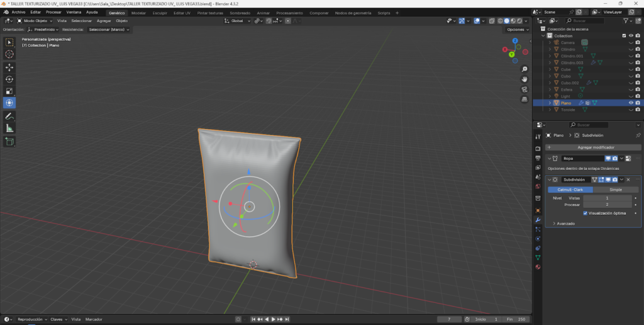Toggle Subdivisión modifier render display
Screen dimensions: 644x325
coord(615,180)
